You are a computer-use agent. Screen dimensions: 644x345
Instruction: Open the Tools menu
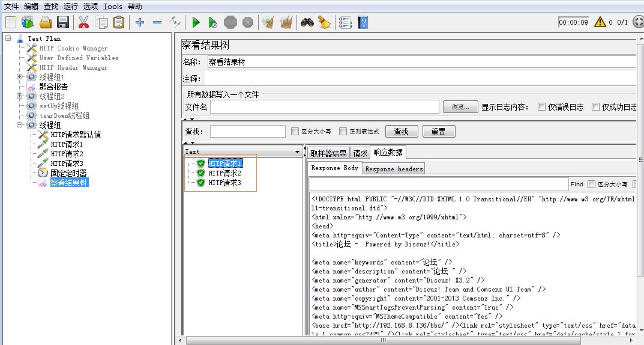[113, 6]
